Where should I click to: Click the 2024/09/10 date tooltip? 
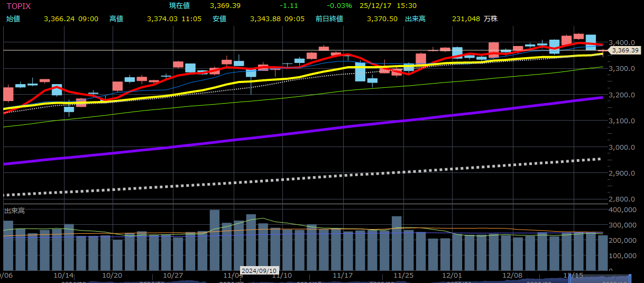(259, 270)
